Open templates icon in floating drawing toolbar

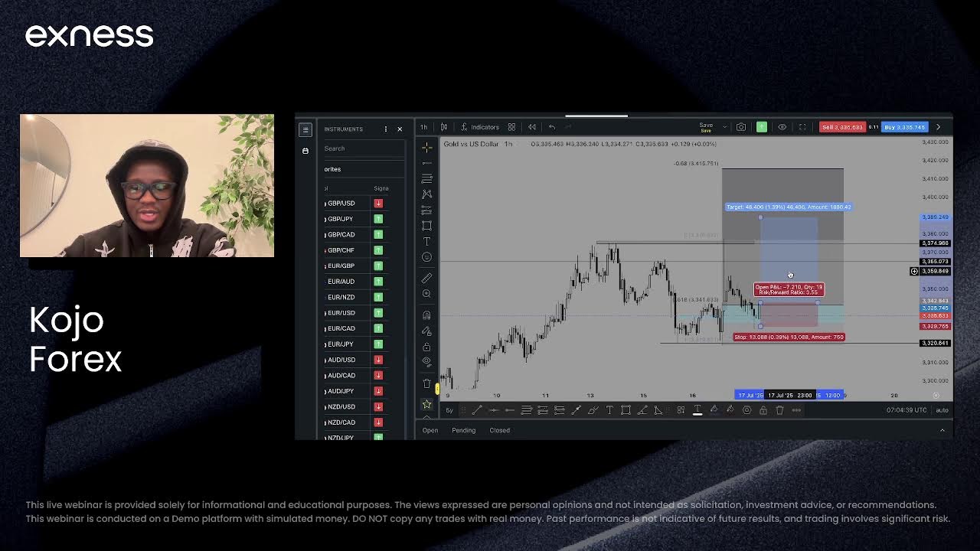(681, 411)
